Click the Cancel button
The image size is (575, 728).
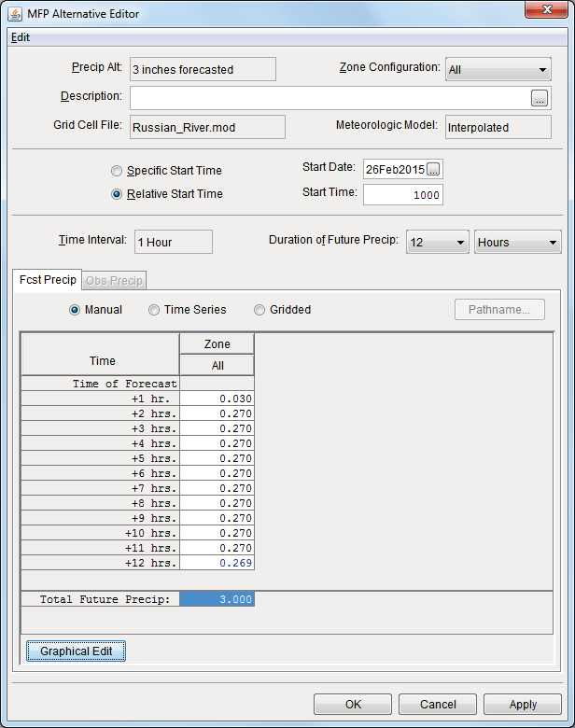tap(437, 705)
